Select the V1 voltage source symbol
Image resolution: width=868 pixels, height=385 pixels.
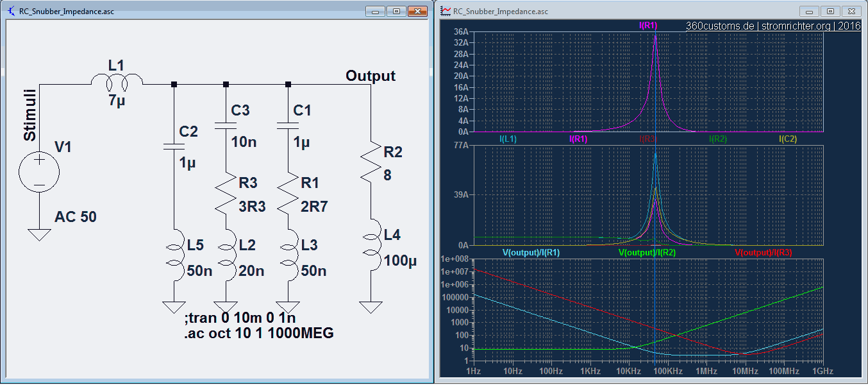39,173
